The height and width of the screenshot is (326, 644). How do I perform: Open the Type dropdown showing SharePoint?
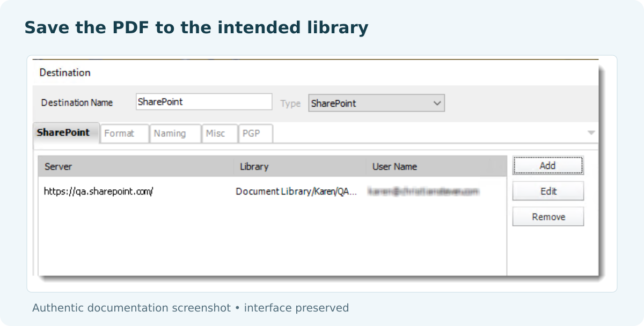pyautogui.click(x=376, y=103)
